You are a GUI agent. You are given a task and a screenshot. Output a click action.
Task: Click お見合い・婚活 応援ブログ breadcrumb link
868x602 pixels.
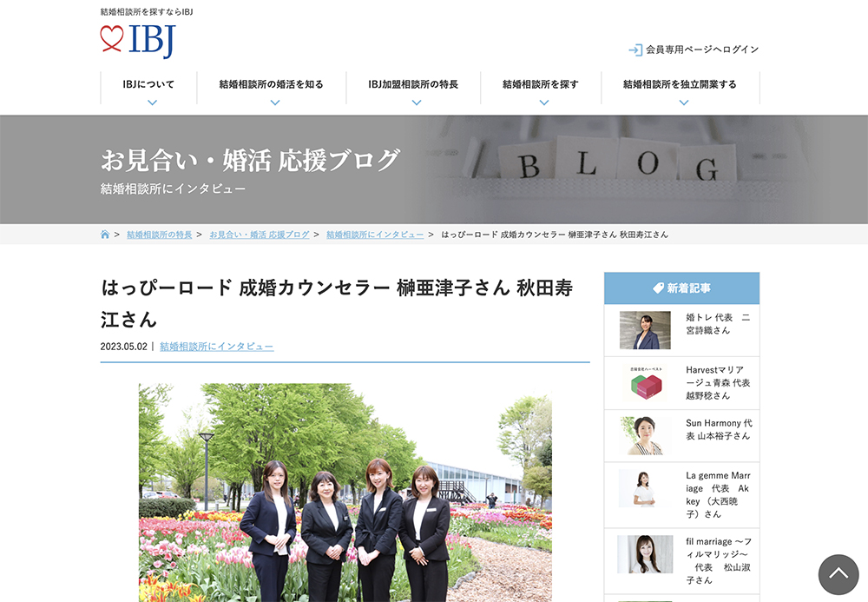pos(259,235)
